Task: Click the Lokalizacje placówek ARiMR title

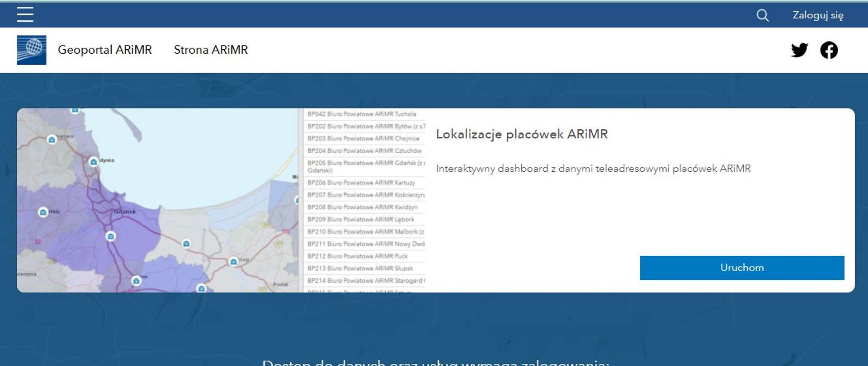Action: 521,134
